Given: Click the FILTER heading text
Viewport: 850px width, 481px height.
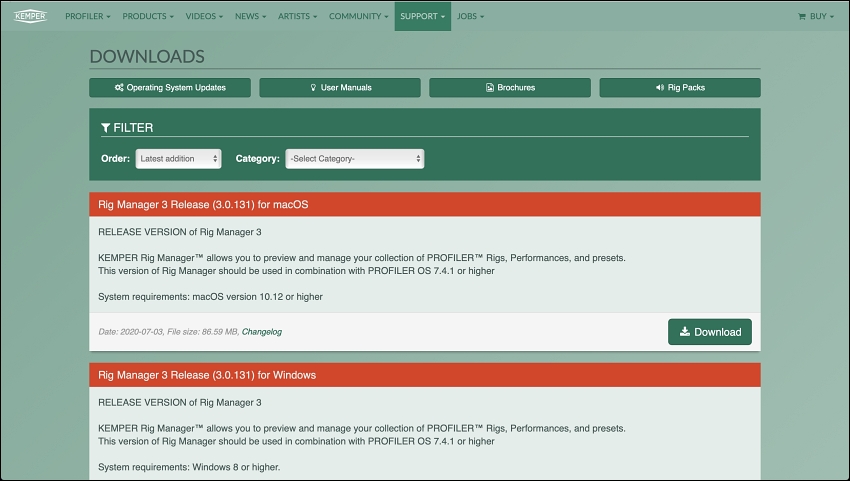Looking at the screenshot, I should 133,128.
